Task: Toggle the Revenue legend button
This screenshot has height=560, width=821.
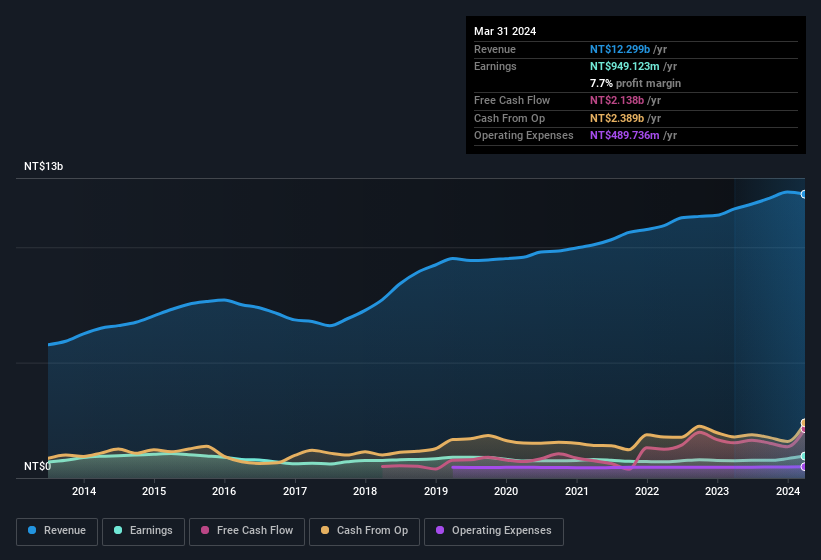Action: pos(57,532)
